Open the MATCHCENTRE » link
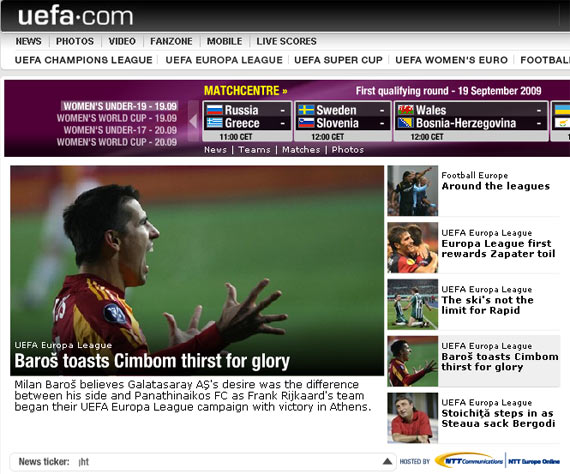The width and height of the screenshot is (570, 474). [x=245, y=91]
